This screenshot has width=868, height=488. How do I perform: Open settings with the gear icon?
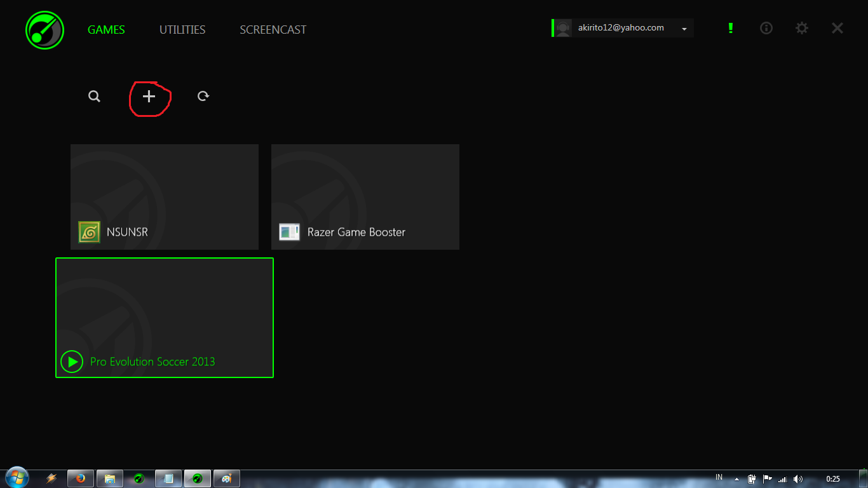pos(802,28)
